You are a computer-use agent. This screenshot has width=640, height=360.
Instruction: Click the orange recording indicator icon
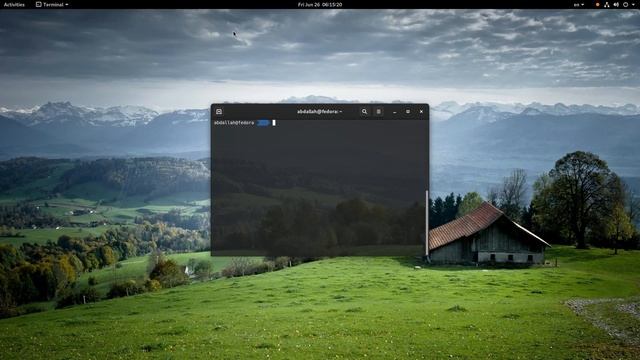pos(598,4)
